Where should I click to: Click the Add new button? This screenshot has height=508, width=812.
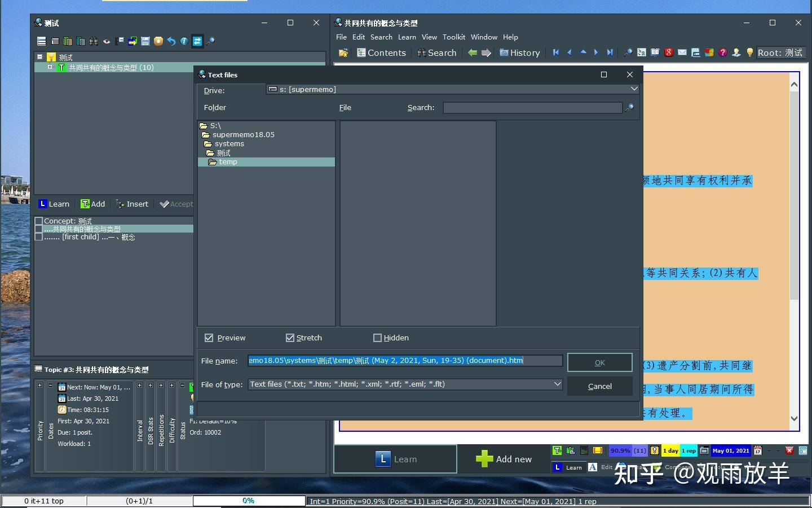504,459
